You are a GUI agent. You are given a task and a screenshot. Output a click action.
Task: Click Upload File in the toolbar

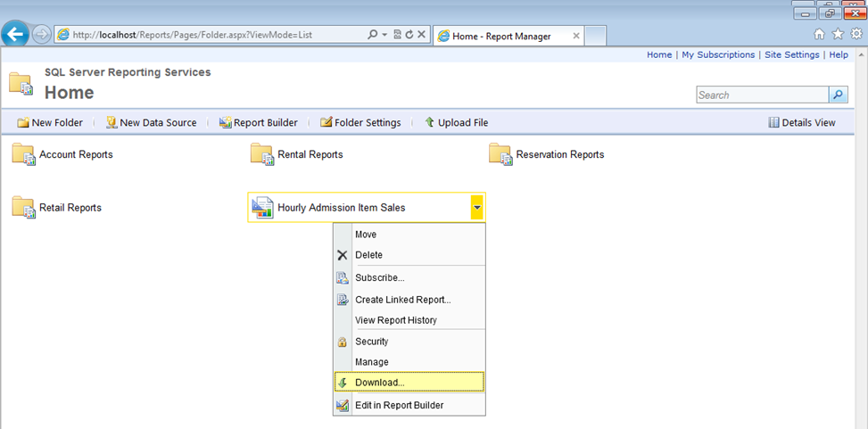(x=456, y=122)
